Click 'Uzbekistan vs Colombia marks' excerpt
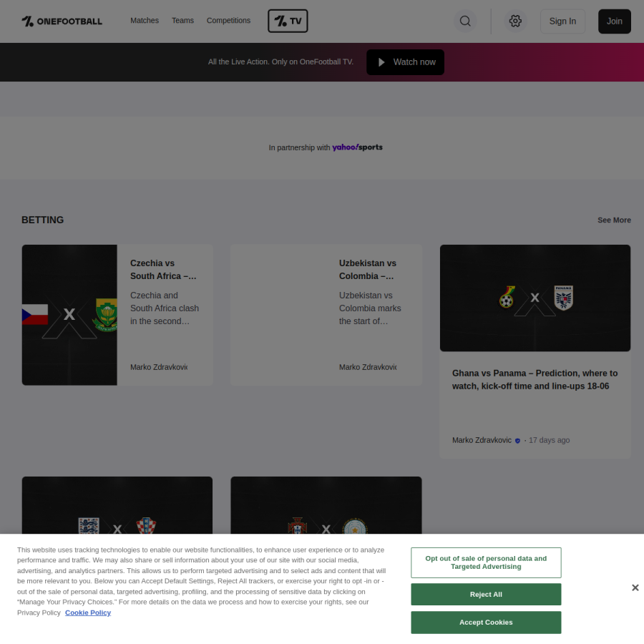The height and width of the screenshot is (644, 644). [x=370, y=308]
